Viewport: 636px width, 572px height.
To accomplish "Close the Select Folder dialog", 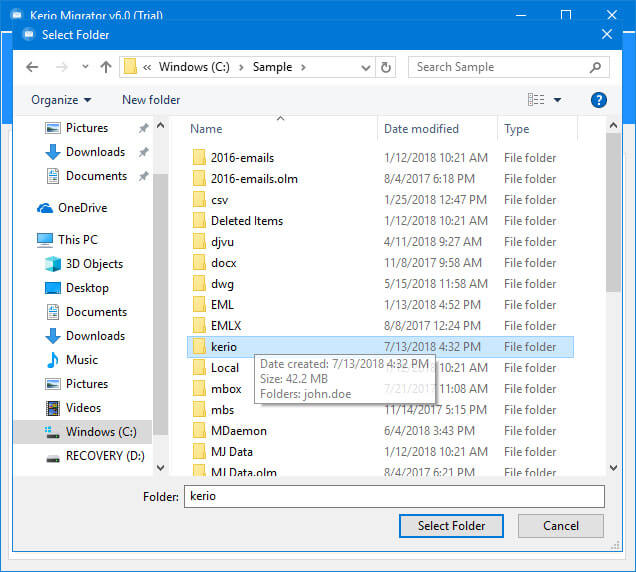I will tap(607, 34).
